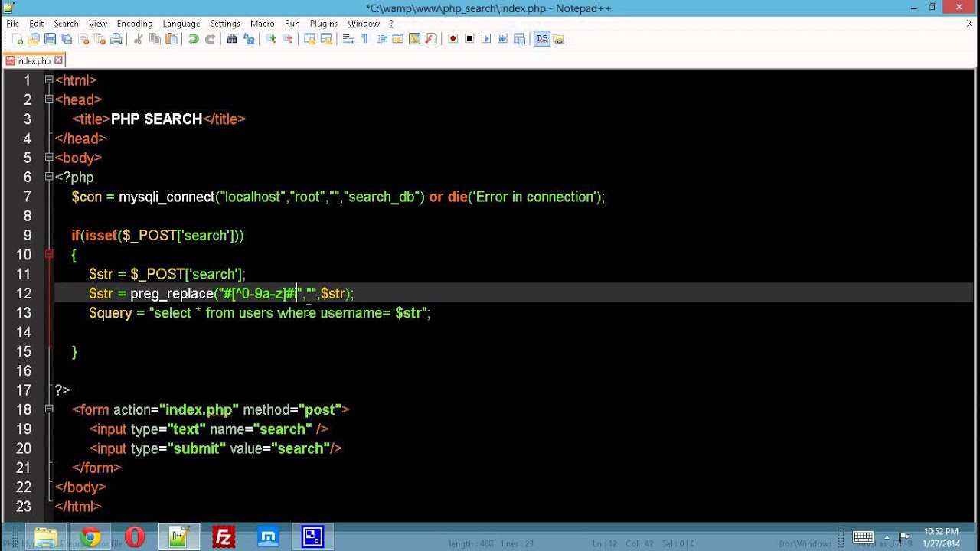Toggle Show All Characters pilcrow icon
This screenshot has width=980, height=551.
364,39
